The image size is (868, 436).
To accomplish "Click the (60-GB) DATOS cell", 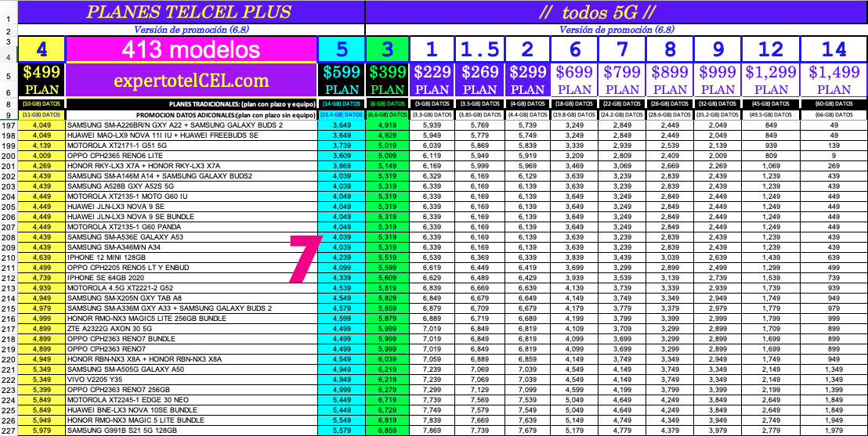I will 834,103.
